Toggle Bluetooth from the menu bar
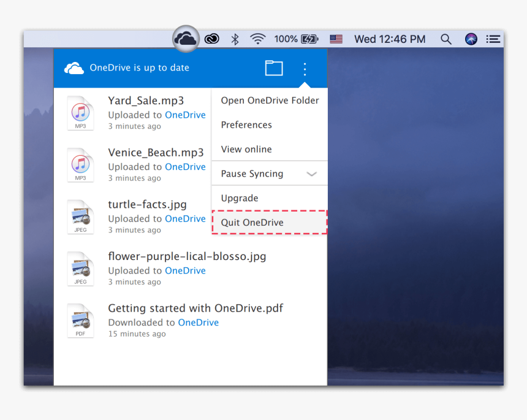Image resolution: width=527 pixels, height=420 pixels. point(235,39)
